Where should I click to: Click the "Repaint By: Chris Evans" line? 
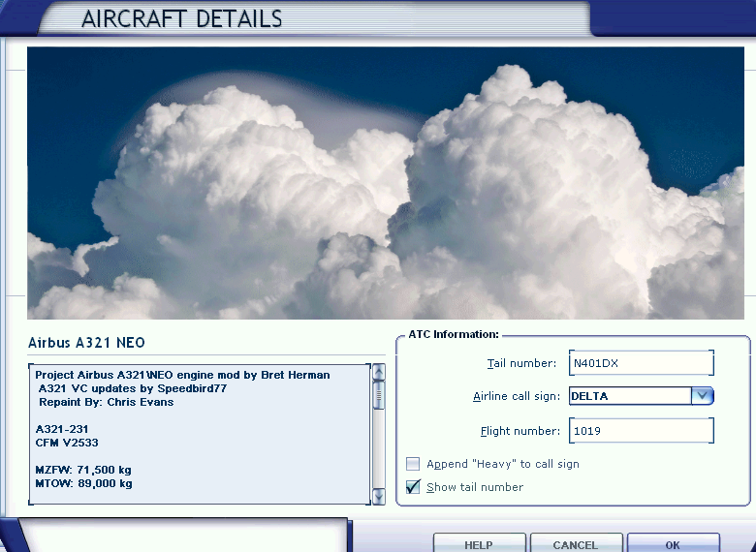pyautogui.click(x=106, y=402)
